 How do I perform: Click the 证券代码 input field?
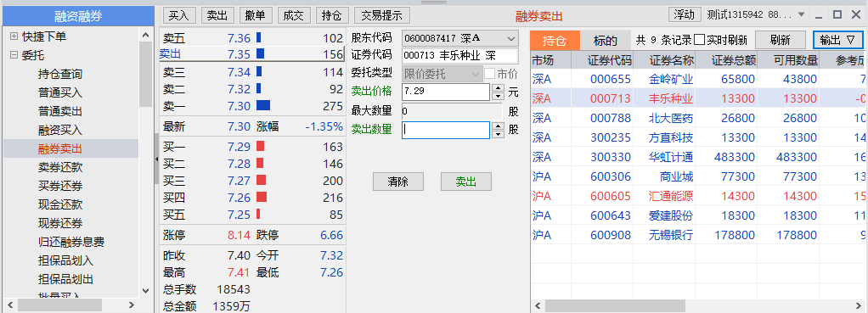(x=460, y=55)
